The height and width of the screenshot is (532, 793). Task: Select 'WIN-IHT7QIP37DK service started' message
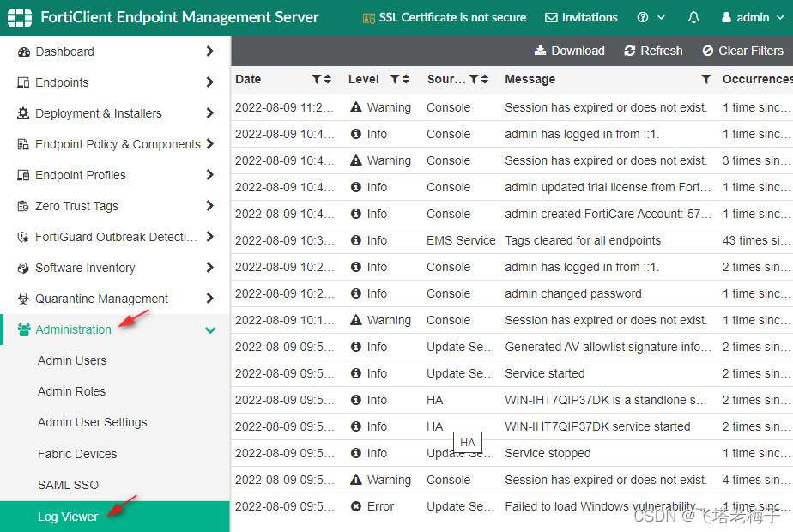point(597,426)
